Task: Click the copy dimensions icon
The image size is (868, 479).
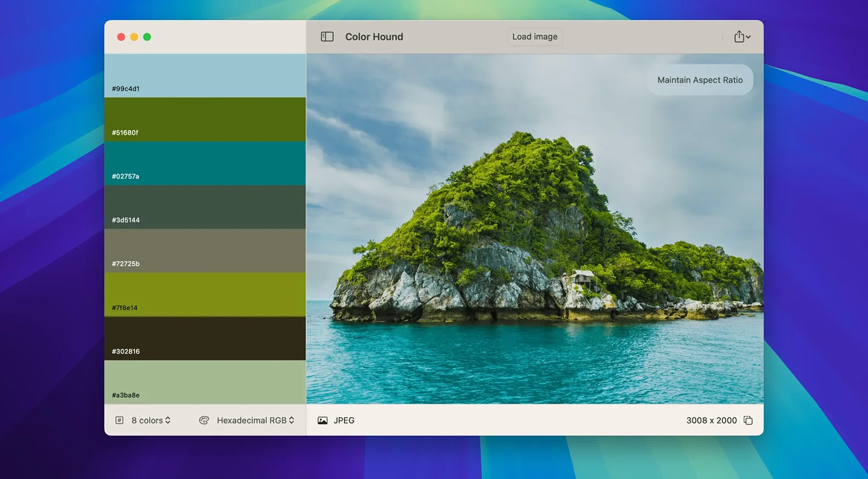Action: (748, 420)
